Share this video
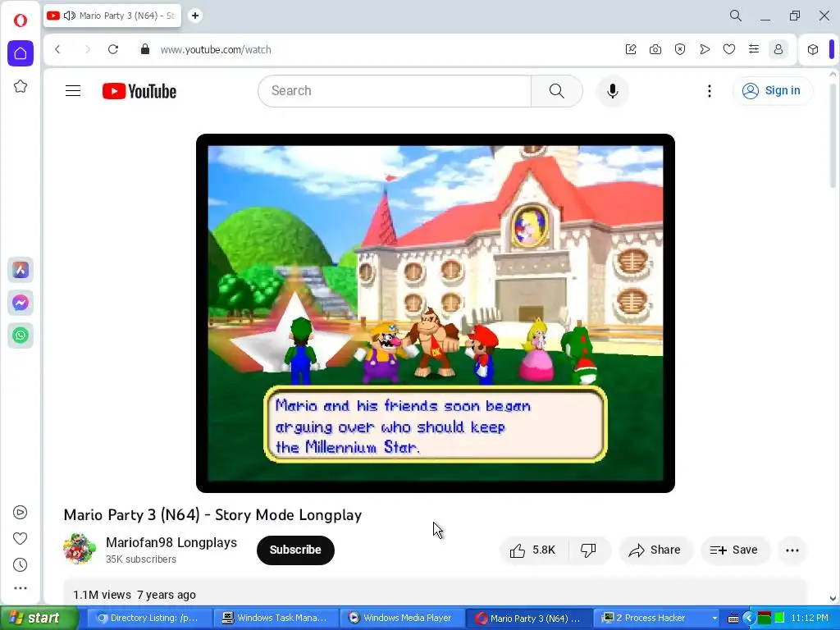This screenshot has width=840, height=630. point(655,550)
